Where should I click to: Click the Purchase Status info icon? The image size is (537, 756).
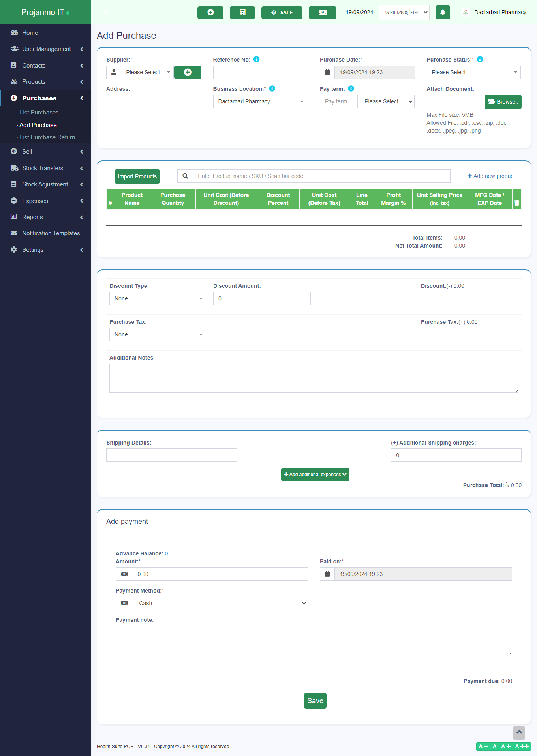pyautogui.click(x=480, y=59)
